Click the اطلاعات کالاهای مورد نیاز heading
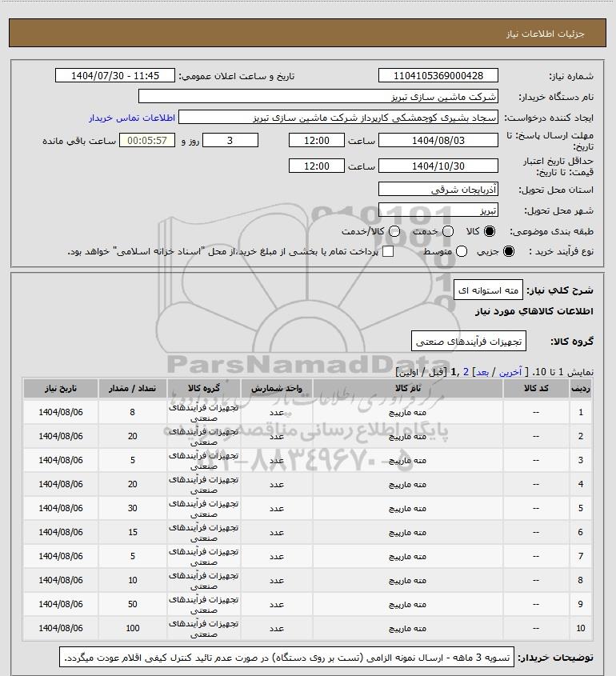The width and height of the screenshot is (616, 676). pos(534,311)
